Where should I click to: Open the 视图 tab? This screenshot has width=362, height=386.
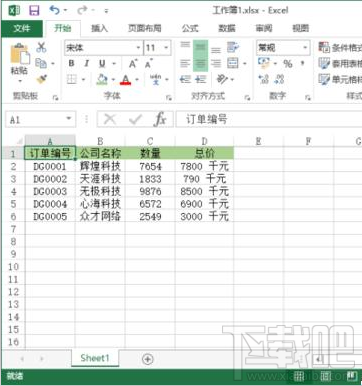point(300,28)
